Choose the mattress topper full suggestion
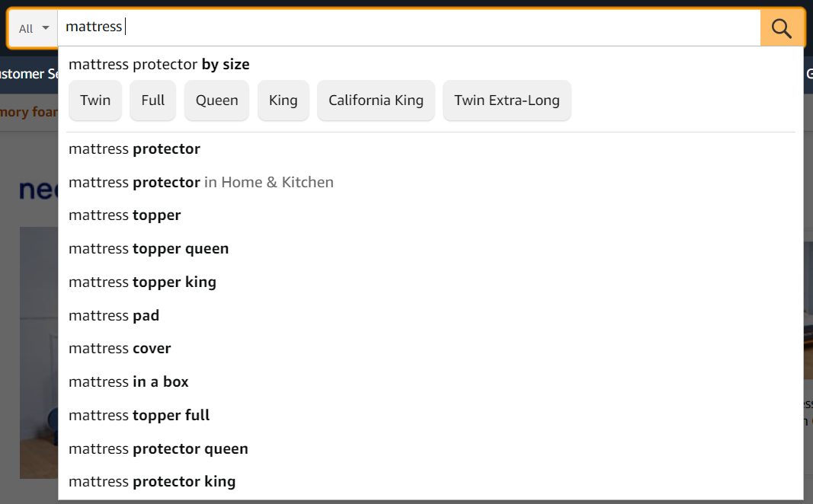Viewport: 813px width, 504px height. pos(139,416)
